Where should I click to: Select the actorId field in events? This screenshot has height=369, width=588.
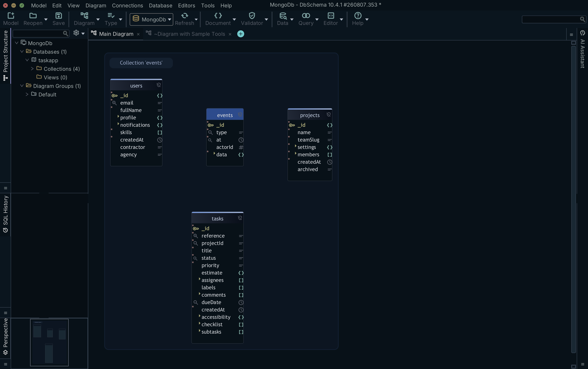point(225,147)
